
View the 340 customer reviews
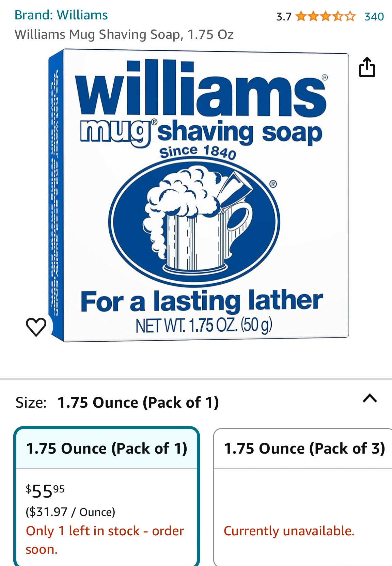374,16
